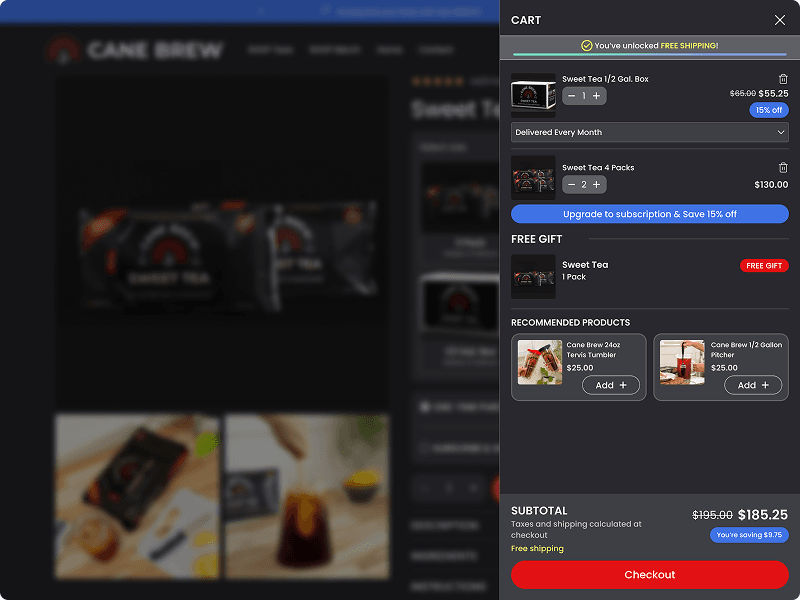Image resolution: width=800 pixels, height=600 pixels.
Task: Click the Sweet Tea 4 Packs title
Action: tap(598, 167)
